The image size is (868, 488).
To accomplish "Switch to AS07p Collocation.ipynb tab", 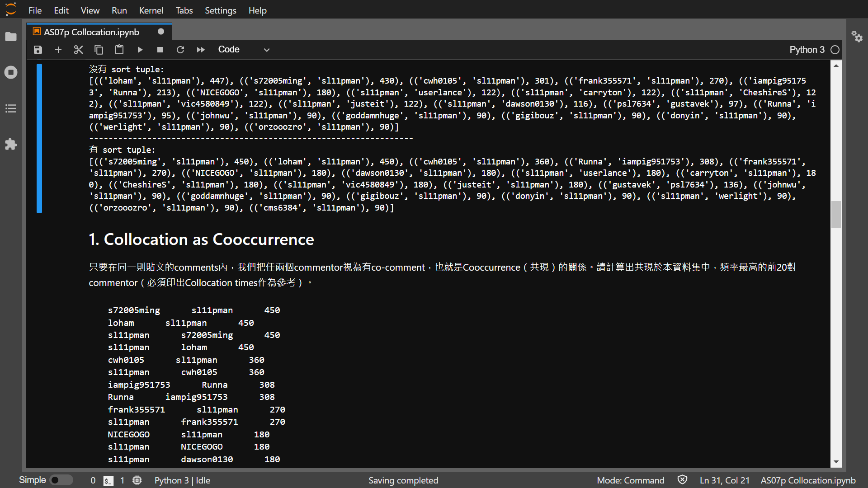I will [92, 32].
